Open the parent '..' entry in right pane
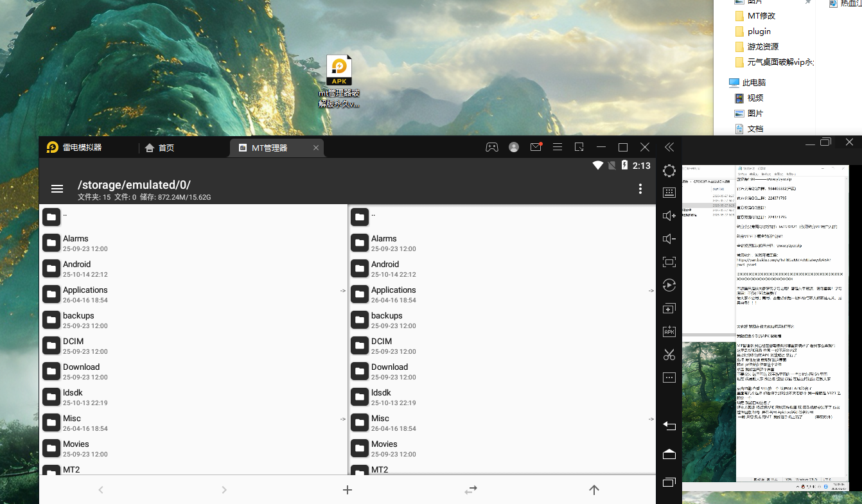 [x=502, y=217]
